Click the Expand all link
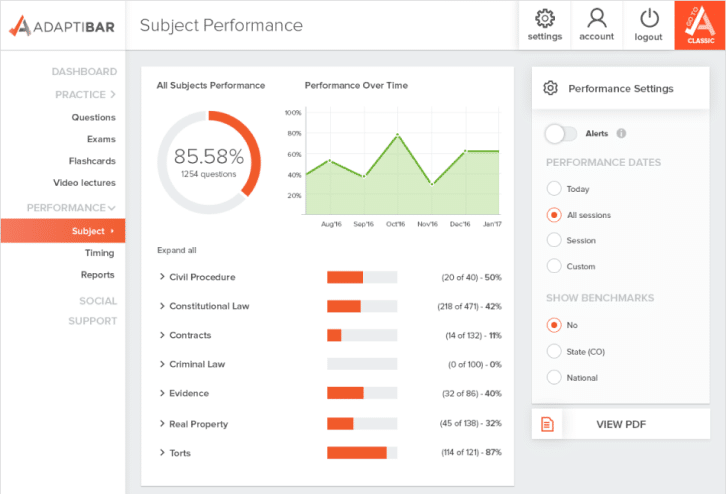 tap(176, 250)
